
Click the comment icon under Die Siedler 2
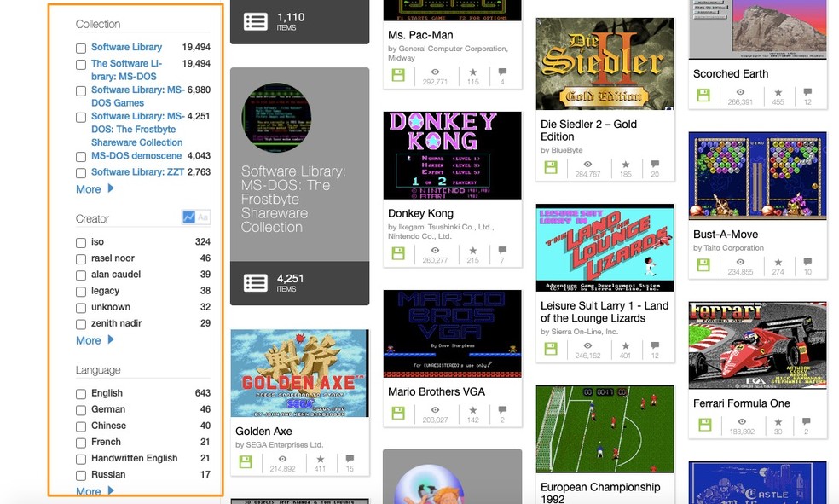[655, 164]
